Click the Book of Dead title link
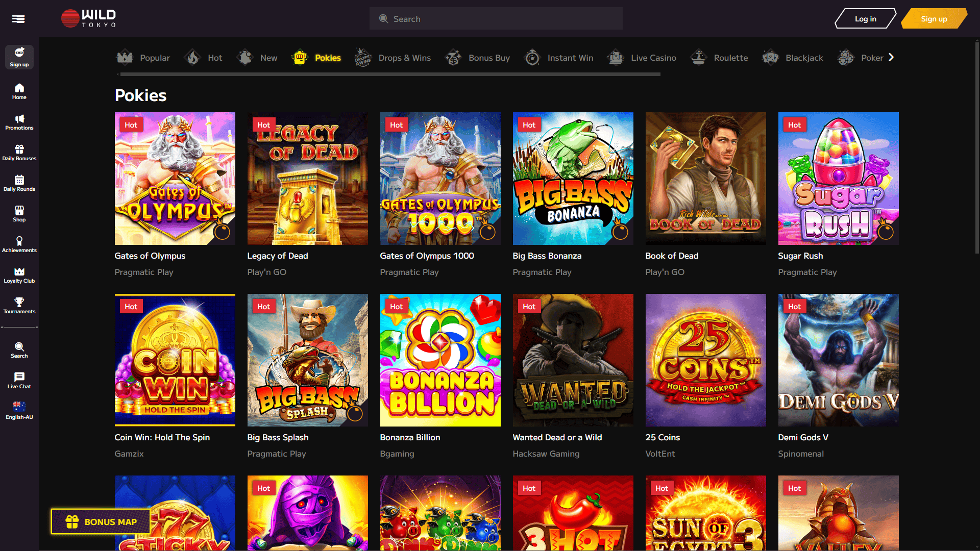 [x=672, y=256]
